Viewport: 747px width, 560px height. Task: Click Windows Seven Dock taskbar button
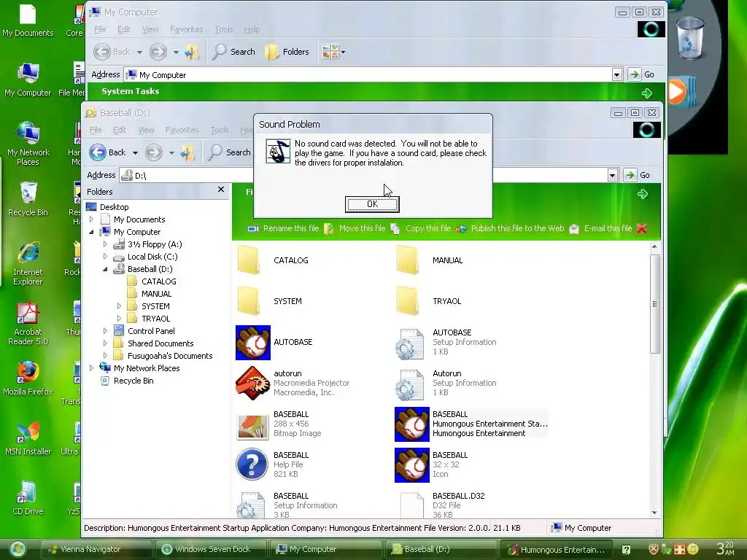pyautogui.click(x=211, y=549)
